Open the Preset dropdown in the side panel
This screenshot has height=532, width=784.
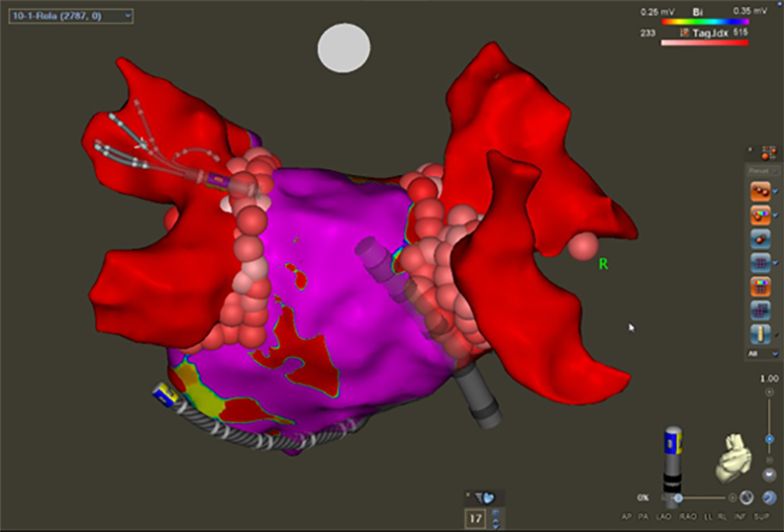762,172
